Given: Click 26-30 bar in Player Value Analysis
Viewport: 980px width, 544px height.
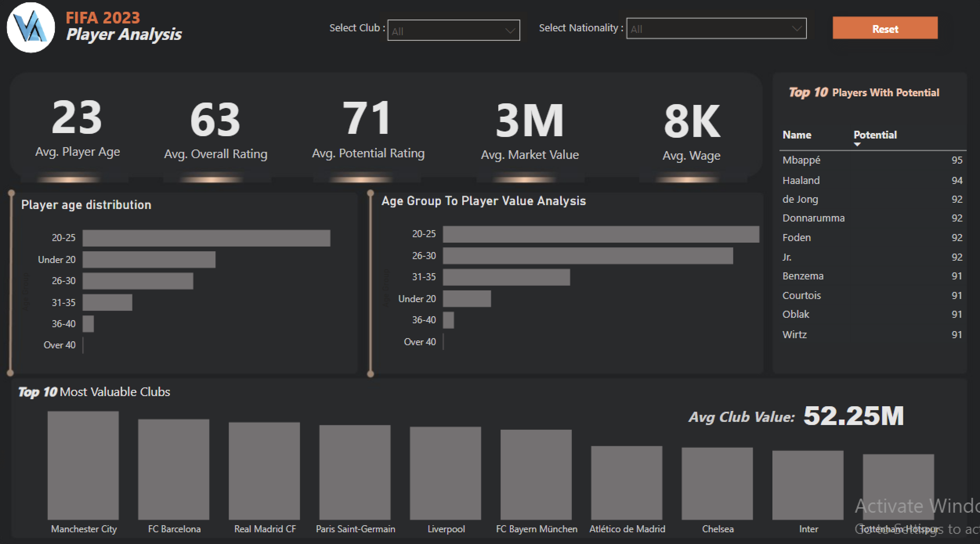Looking at the screenshot, I should pyautogui.click(x=588, y=256).
